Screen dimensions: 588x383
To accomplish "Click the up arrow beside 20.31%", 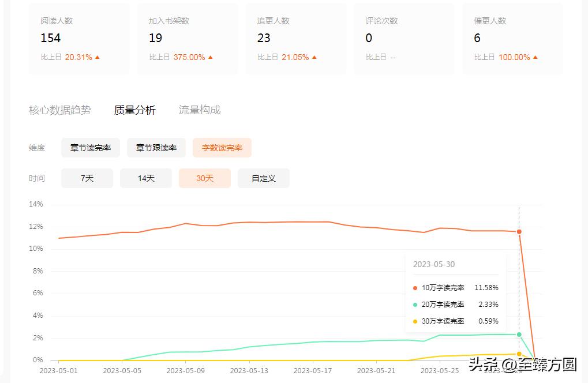I will tap(98, 57).
